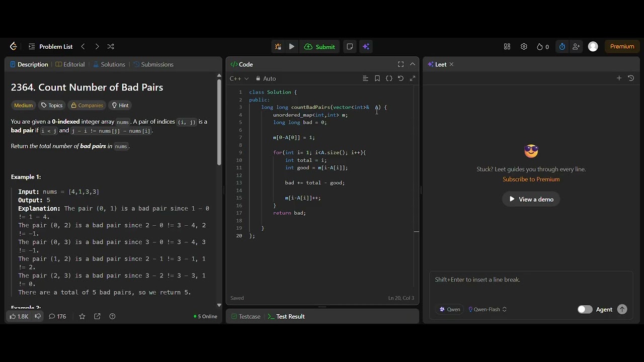This screenshot has height=362, width=644.
Task: Collapse the Code panel chevron
Action: click(413, 64)
